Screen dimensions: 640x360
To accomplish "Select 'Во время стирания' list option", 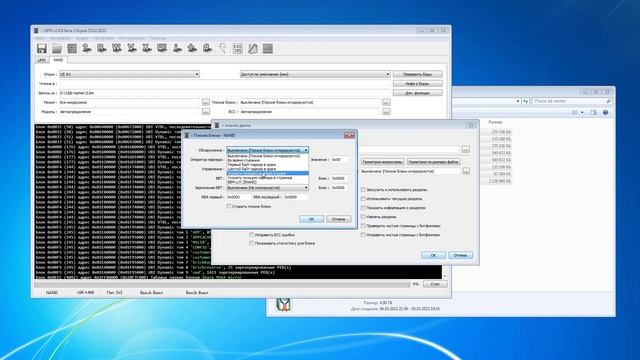I will (x=267, y=160).
